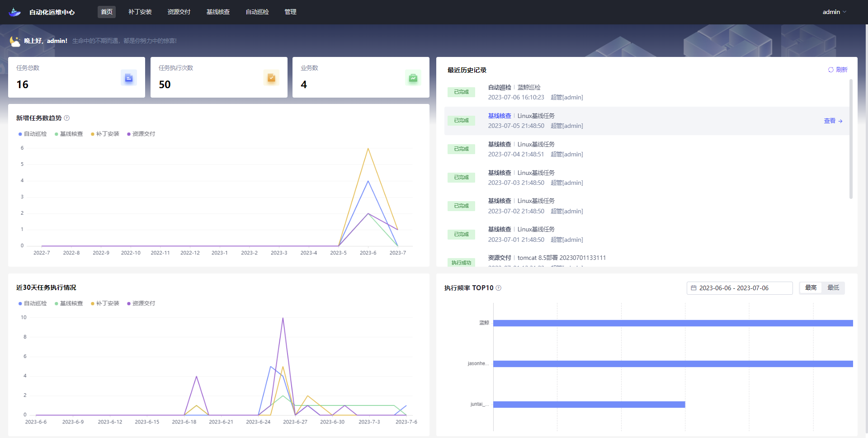
Task: Click the blue 任务总数 card icon
Action: (129, 78)
